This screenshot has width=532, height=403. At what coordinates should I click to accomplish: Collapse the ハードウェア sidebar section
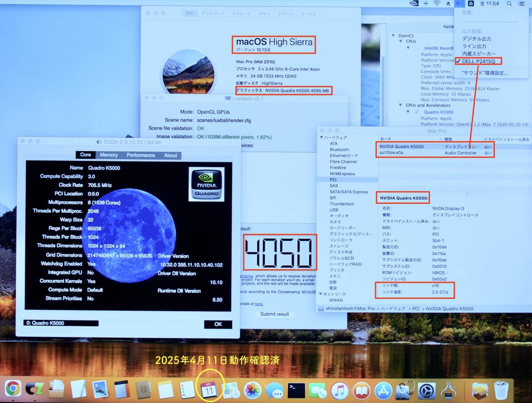click(321, 138)
